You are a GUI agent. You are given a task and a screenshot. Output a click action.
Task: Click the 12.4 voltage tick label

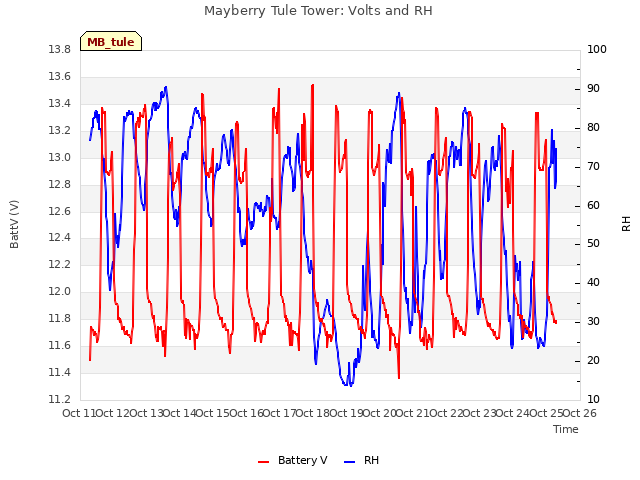tap(60, 238)
